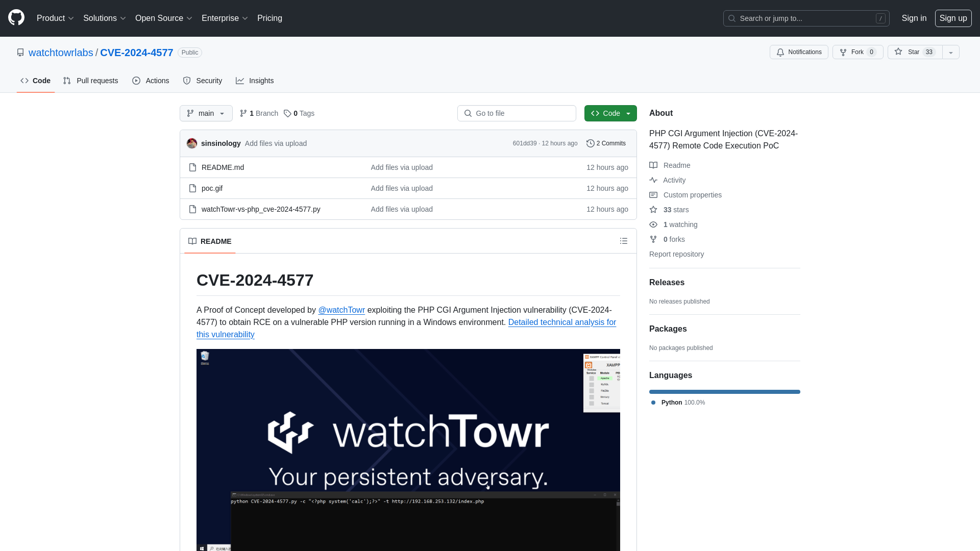Click the Sign up button

[x=953, y=18]
